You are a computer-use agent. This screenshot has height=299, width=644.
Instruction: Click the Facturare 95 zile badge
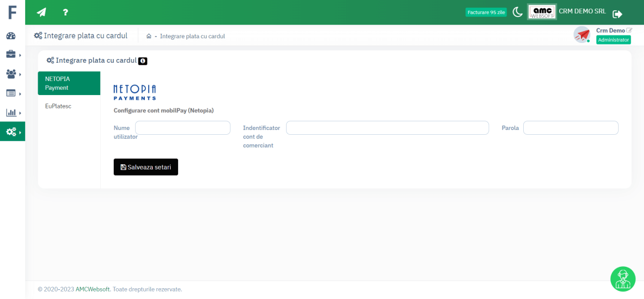[486, 12]
